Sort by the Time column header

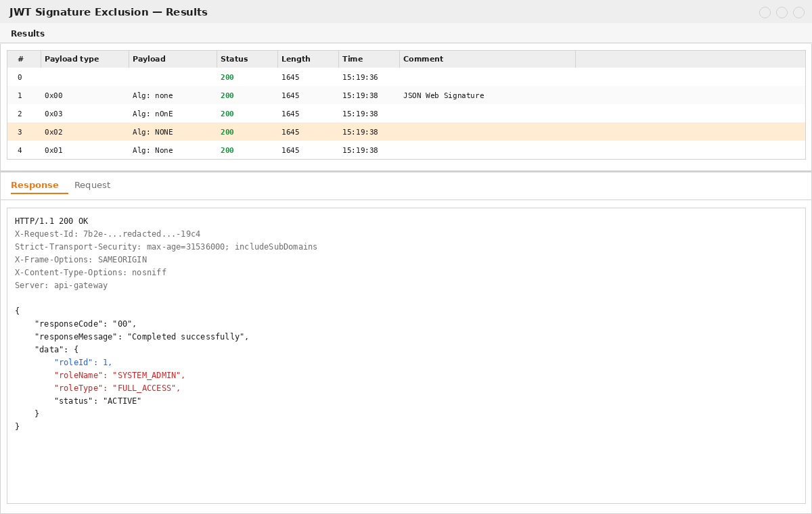coord(369,60)
